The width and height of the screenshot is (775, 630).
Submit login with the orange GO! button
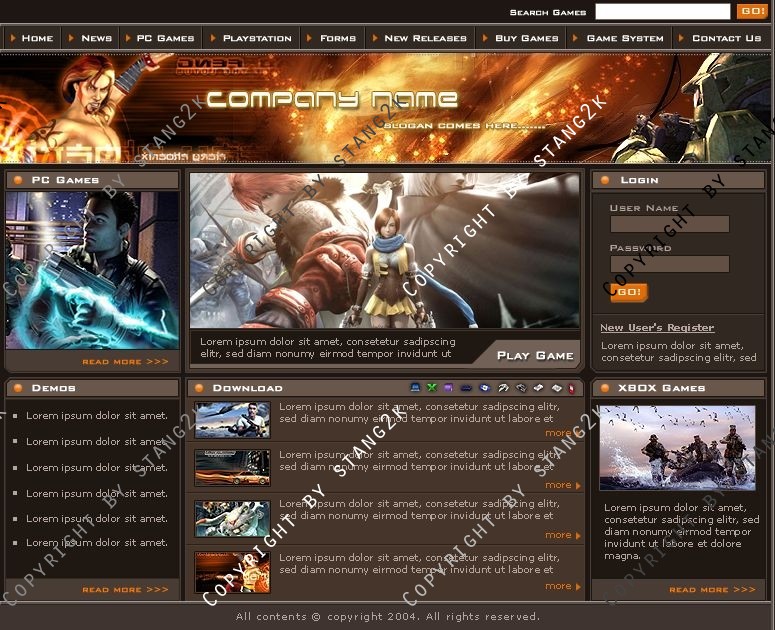[x=628, y=292]
